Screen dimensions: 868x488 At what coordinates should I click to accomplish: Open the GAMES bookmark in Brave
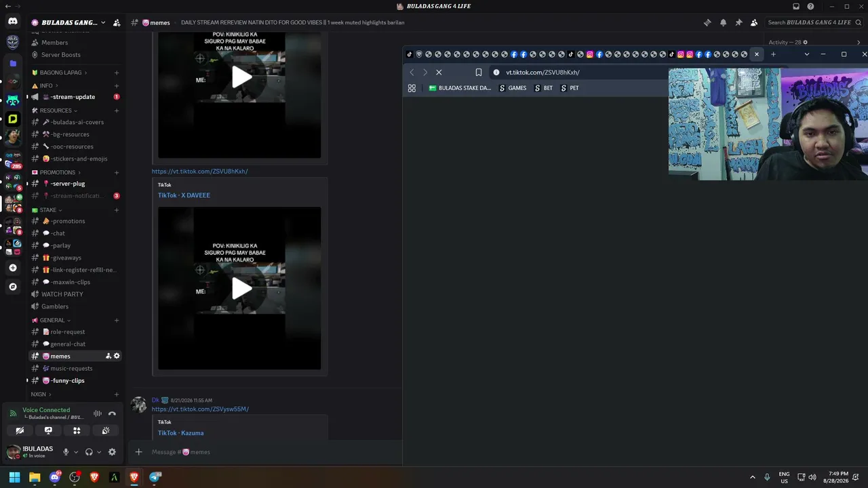[513, 88]
